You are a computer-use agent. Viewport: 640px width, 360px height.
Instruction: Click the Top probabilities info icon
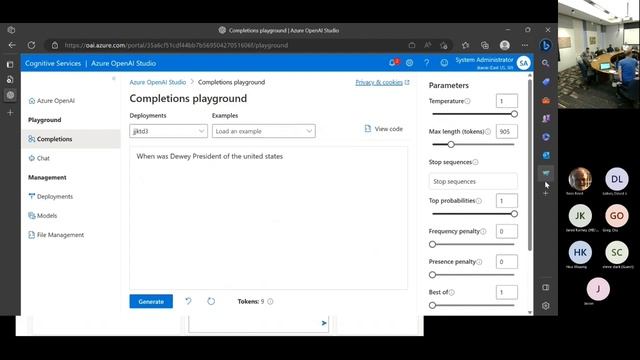479,201
